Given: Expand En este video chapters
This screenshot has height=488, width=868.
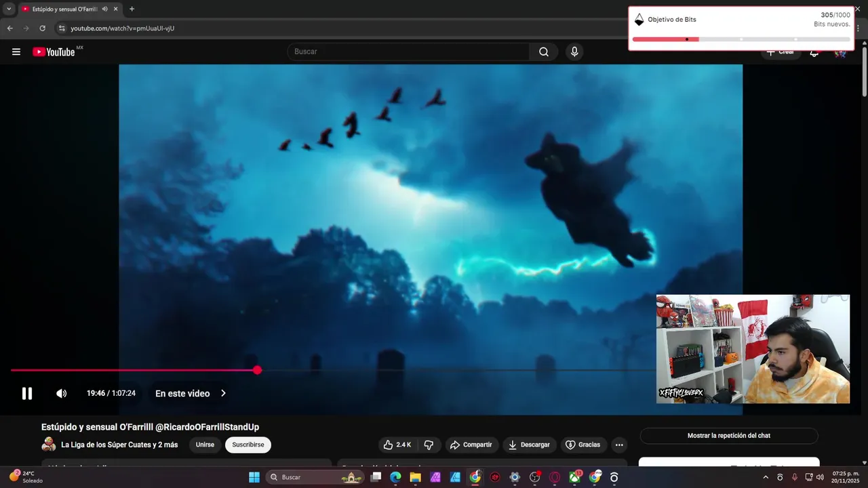Looking at the screenshot, I should click(x=191, y=393).
